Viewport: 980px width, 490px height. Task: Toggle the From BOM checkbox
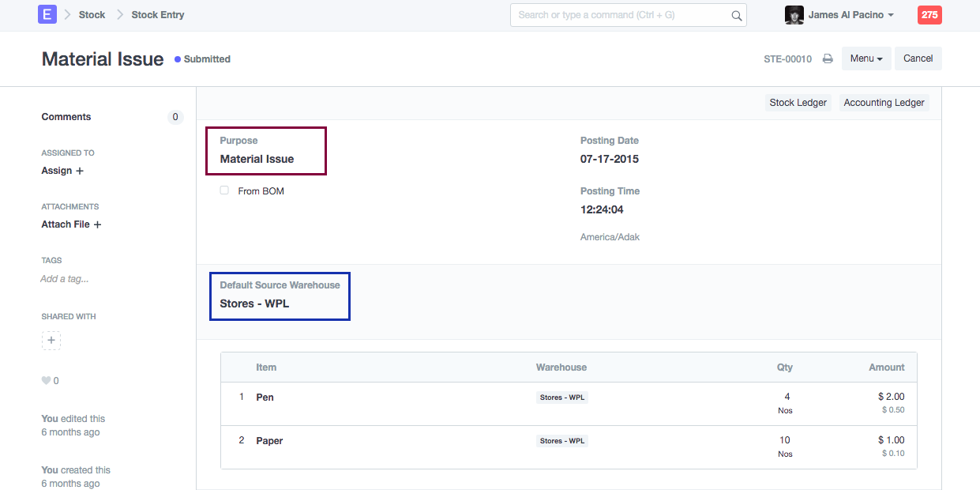[x=224, y=190]
